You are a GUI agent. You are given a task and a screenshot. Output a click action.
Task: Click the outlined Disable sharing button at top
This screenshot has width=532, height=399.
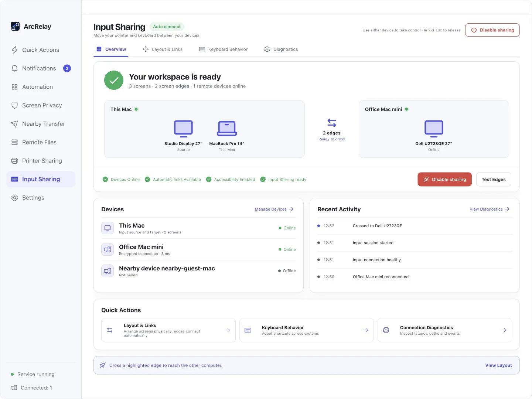(x=492, y=30)
